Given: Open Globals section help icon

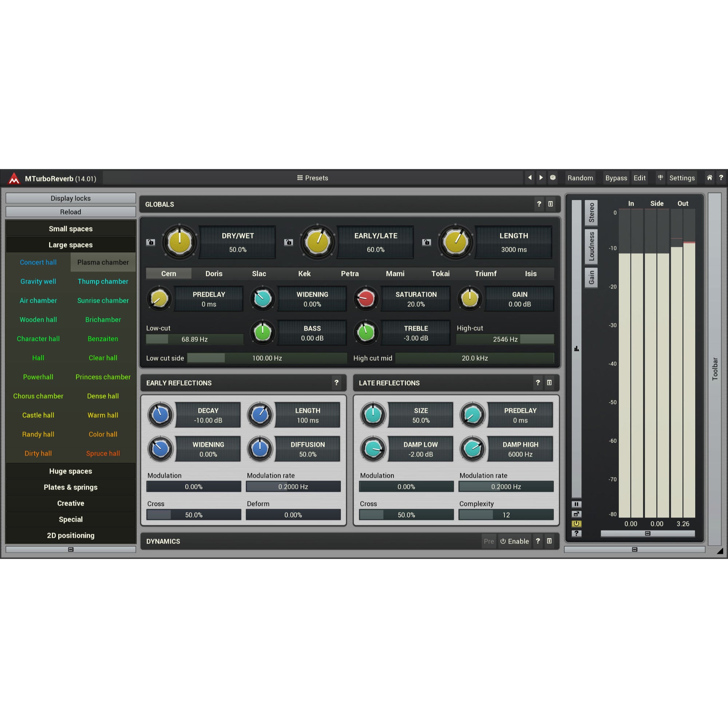Looking at the screenshot, I should click(x=539, y=204).
